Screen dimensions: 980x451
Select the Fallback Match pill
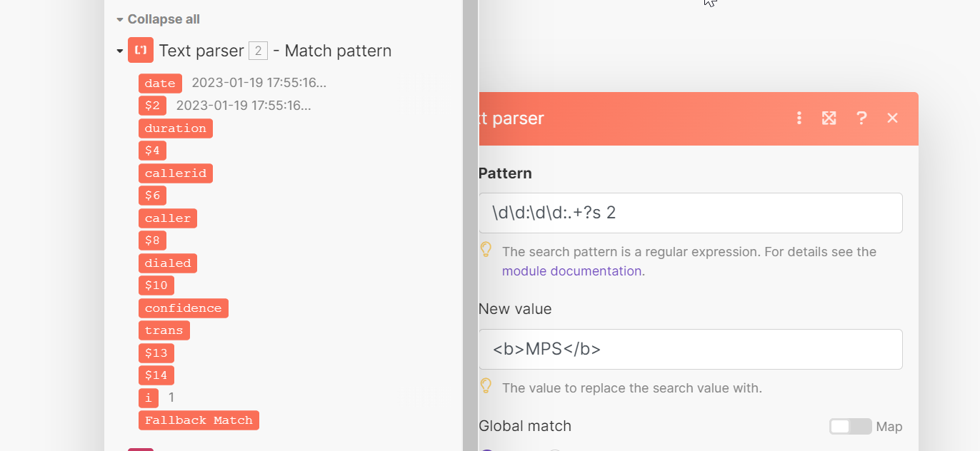tap(199, 420)
